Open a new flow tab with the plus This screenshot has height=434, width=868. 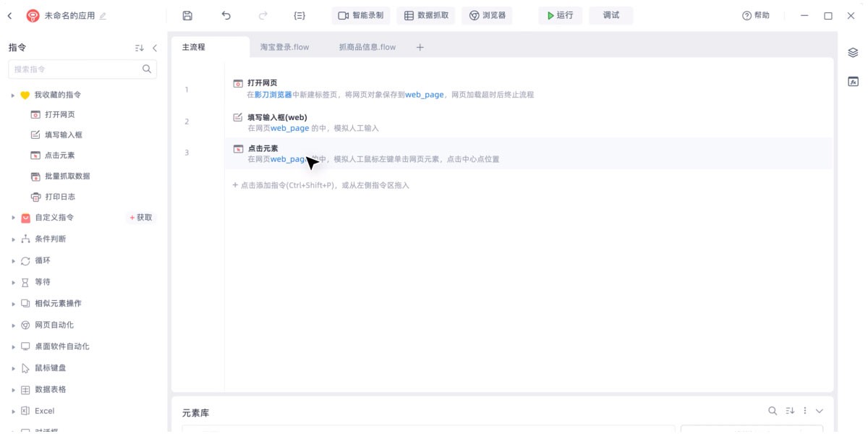tap(421, 46)
